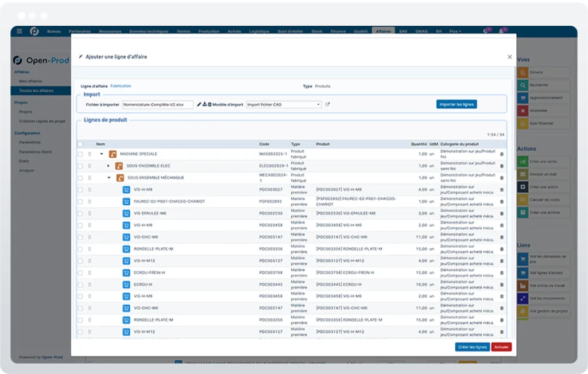This screenshot has width=588, height=374.
Task: Collapse the SOUS ENSEMBLE MÉCANIQUE node
Action: point(109,178)
